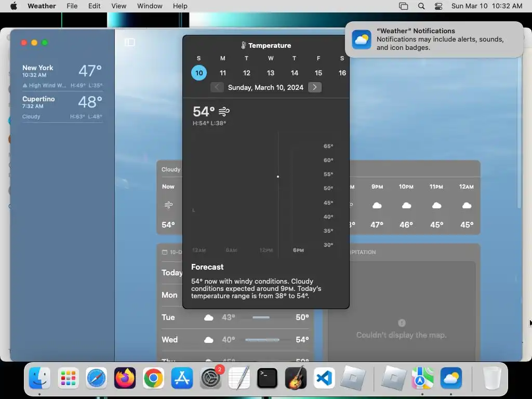Click the wind icon beside 54° reading
The height and width of the screenshot is (399, 532).
(224, 111)
